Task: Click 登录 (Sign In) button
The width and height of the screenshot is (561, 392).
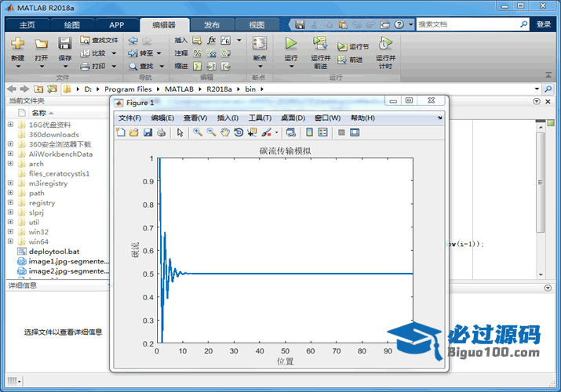Action: pos(544,24)
